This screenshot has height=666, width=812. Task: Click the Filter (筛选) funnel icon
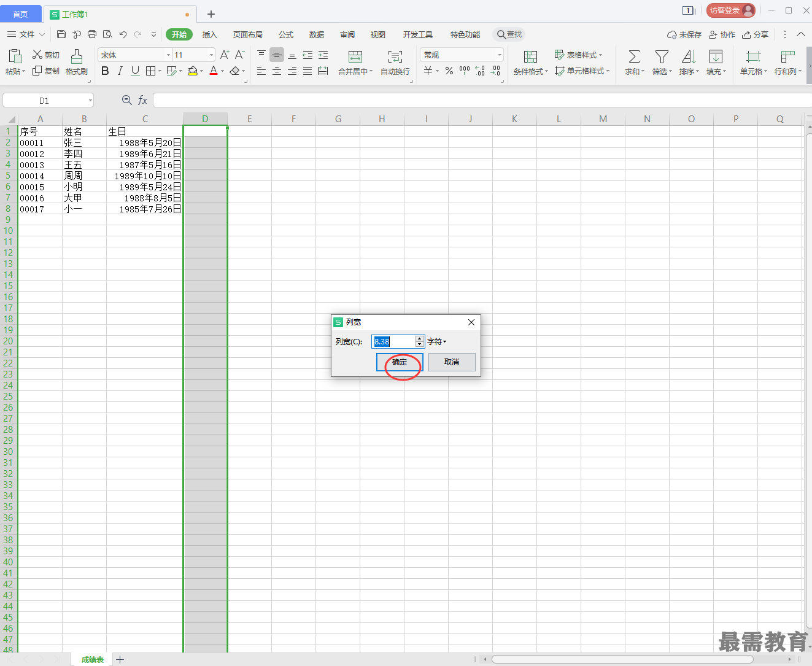[662, 56]
